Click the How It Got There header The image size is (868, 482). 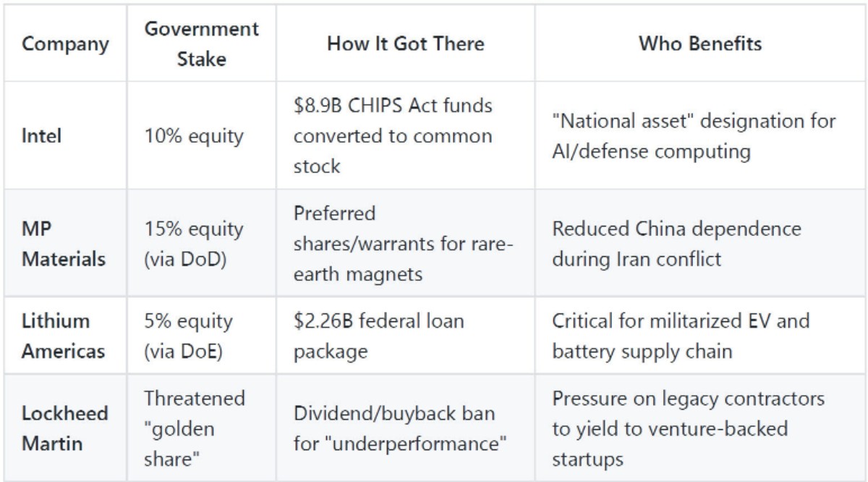[x=406, y=44]
